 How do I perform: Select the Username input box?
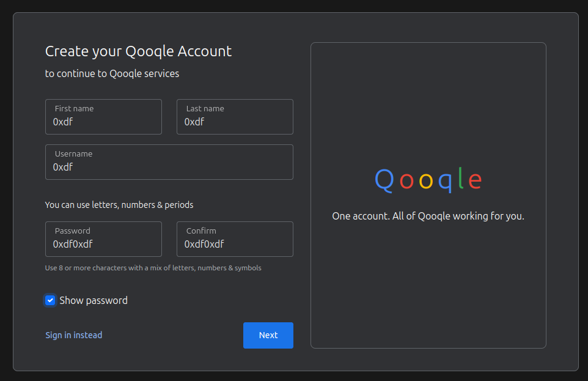point(169,162)
